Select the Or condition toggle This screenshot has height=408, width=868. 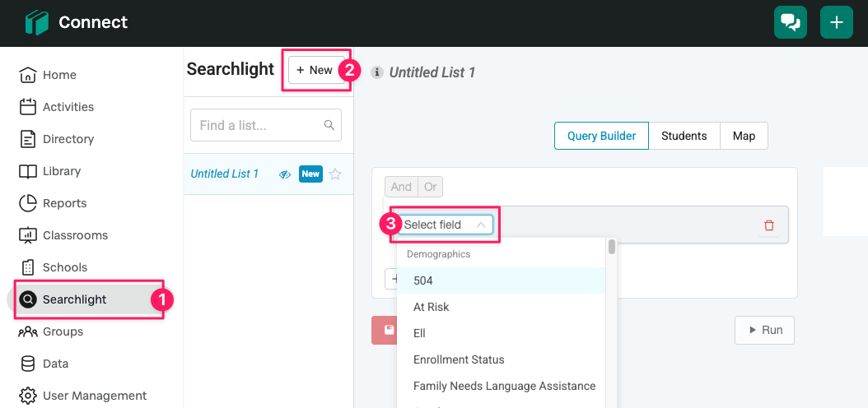coord(430,187)
